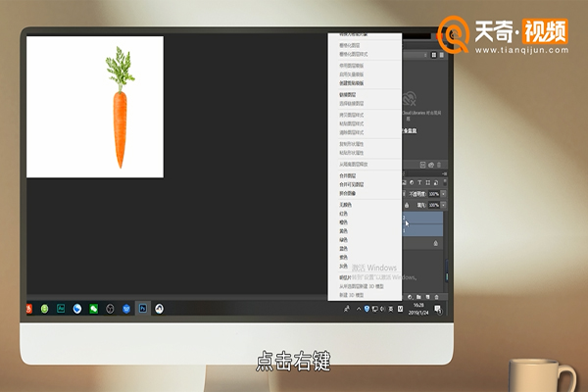The image size is (588, 392).
Task: Choose 拼合图像 from context menu
Action: point(348,194)
